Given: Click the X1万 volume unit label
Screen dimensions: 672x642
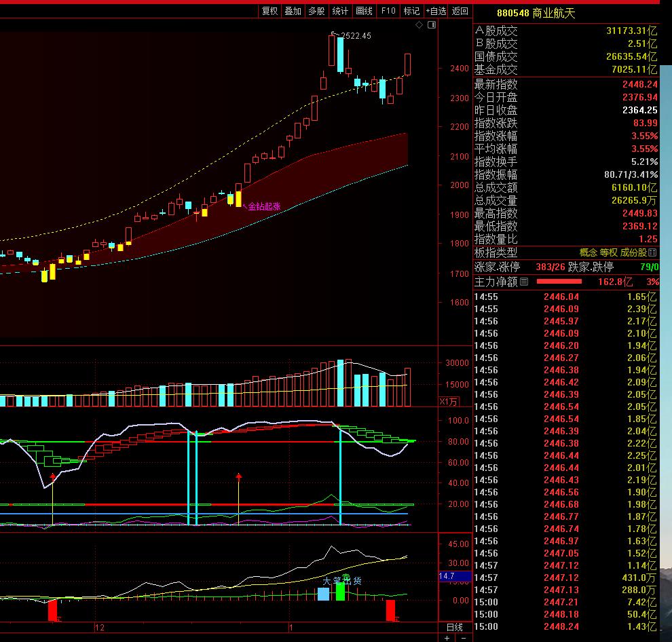Looking at the screenshot, I should coord(449,402).
